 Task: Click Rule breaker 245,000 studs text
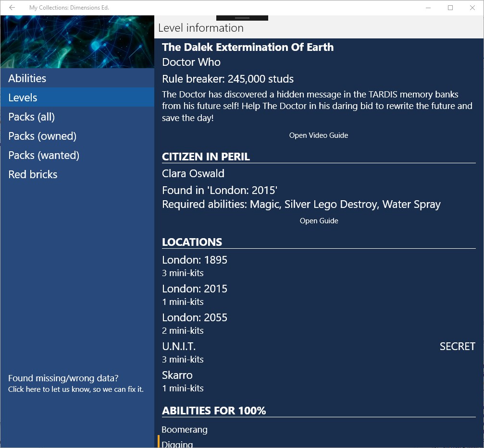228,79
